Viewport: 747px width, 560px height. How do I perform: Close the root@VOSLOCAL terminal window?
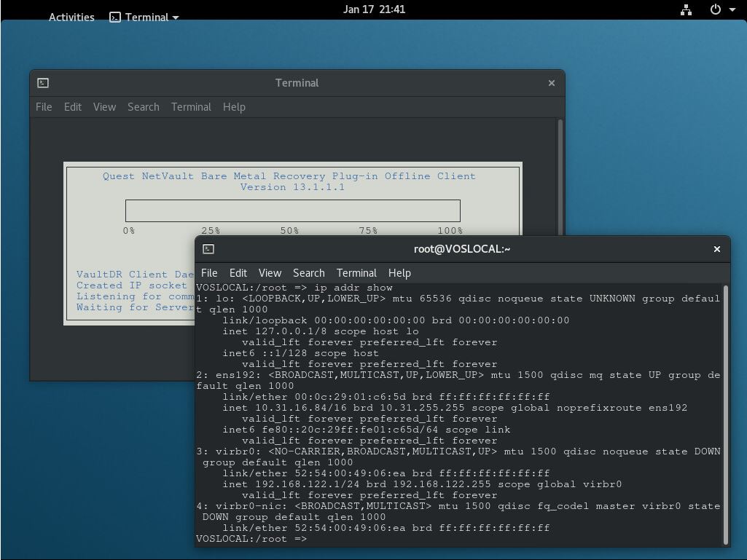(x=716, y=249)
